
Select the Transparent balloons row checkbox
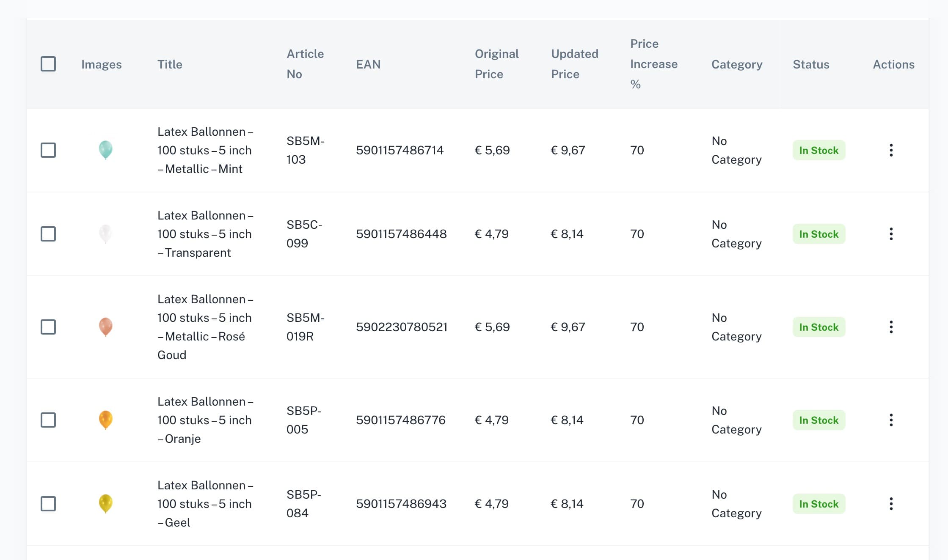tap(48, 234)
